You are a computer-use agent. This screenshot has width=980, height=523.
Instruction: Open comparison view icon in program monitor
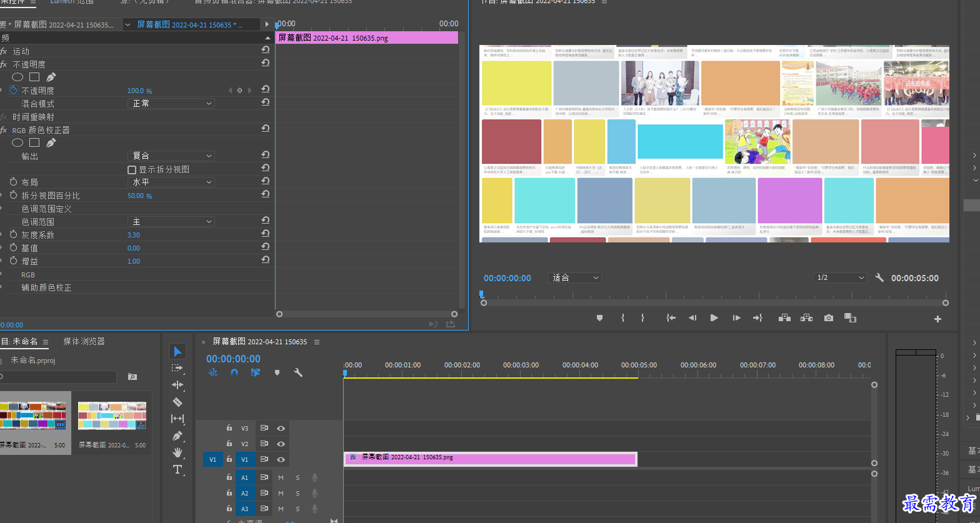tap(850, 318)
